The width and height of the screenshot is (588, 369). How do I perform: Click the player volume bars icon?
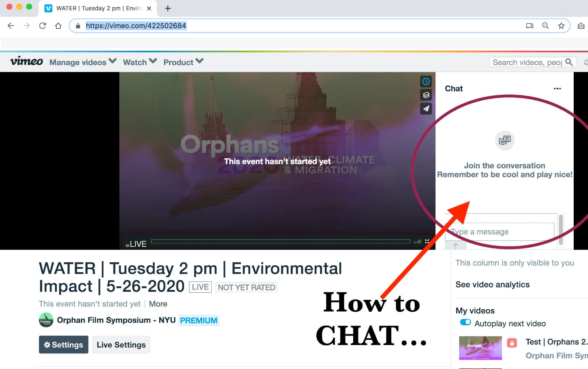(x=417, y=241)
